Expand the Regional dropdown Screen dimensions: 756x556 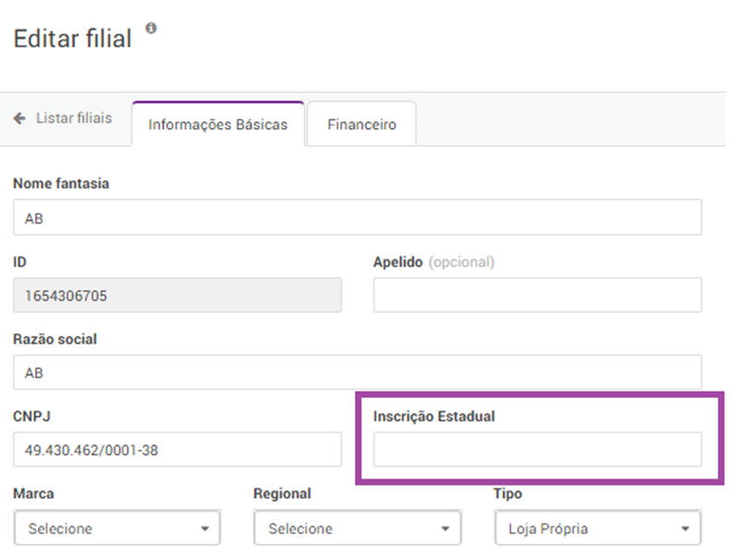[358, 529]
